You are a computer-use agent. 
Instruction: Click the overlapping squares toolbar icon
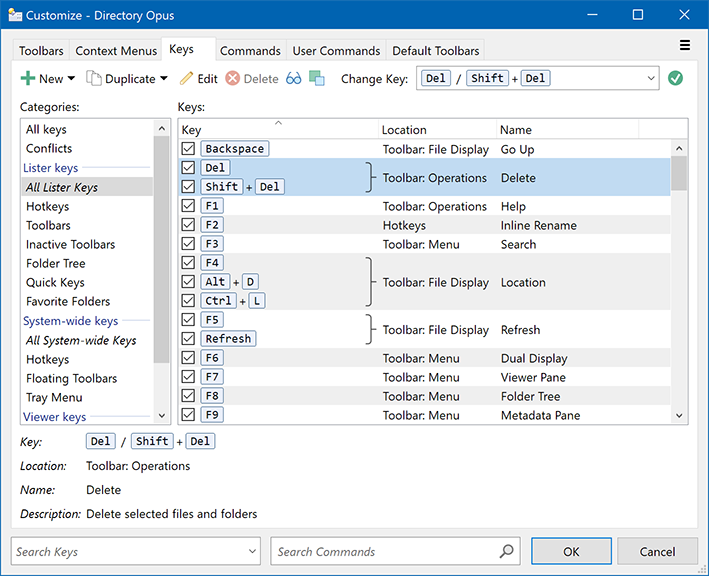click(317, 78)
